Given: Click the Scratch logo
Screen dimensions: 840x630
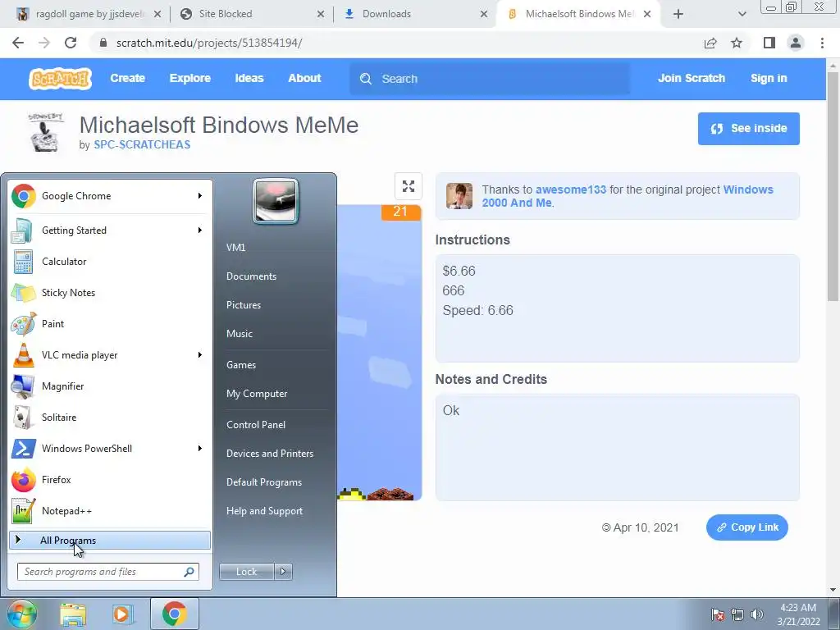Looking at the screenshot, I should pyautogui.click(x=60, y=79).
